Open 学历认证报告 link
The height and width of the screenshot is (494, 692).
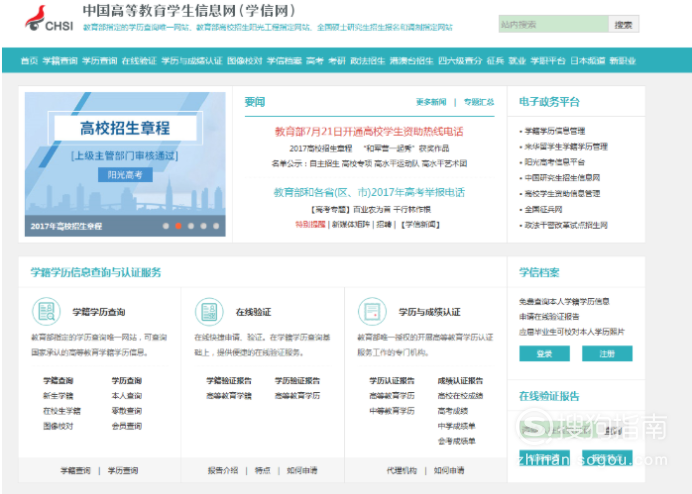point(392,381)
